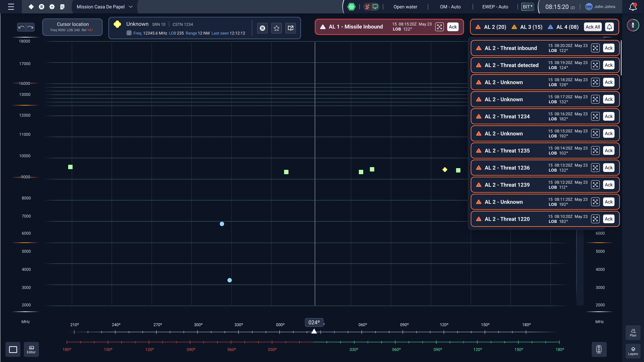Toggle the full-screen rectangle view button
Image resolution: width=644 pixels, height=362 pixels.
coord(13,349)
